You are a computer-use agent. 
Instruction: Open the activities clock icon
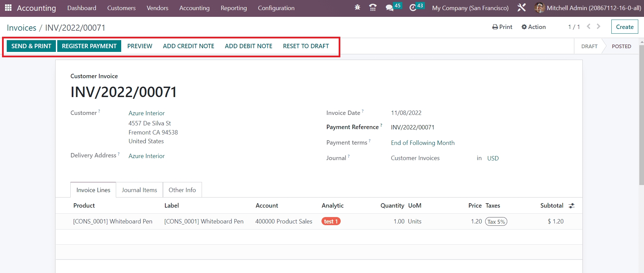[x=413, y=8]
